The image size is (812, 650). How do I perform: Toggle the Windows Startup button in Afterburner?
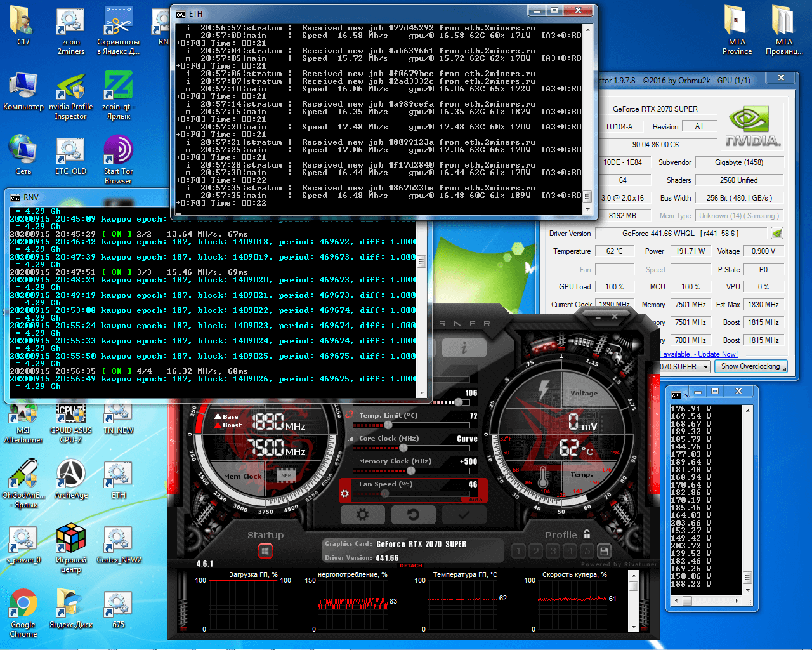pyautogui.click(x=265, y=551)
